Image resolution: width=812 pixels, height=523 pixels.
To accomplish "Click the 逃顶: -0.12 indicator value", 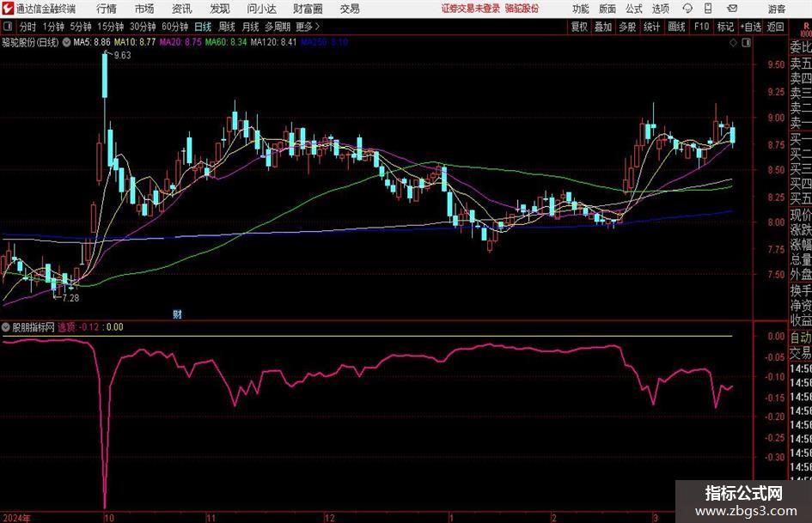I will tap(77, 326).
